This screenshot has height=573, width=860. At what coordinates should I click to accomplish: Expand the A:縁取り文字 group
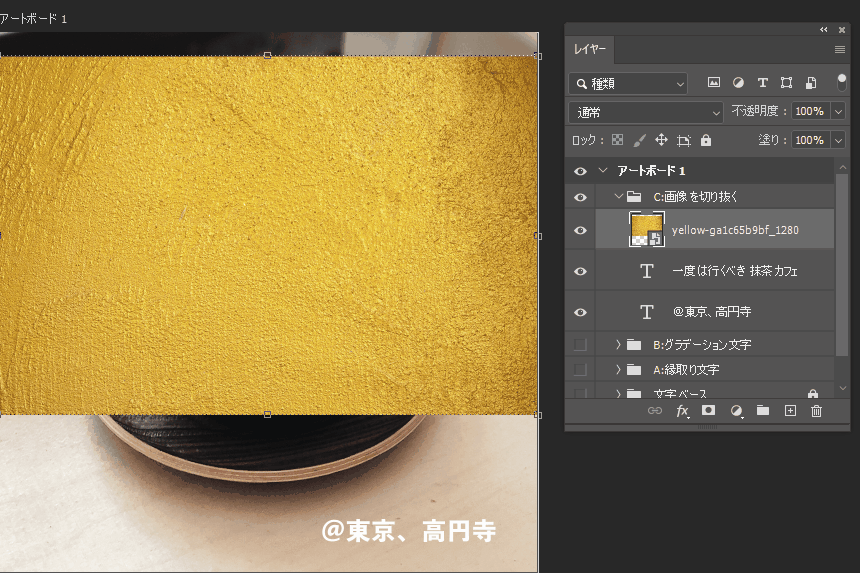click(618, 370)
